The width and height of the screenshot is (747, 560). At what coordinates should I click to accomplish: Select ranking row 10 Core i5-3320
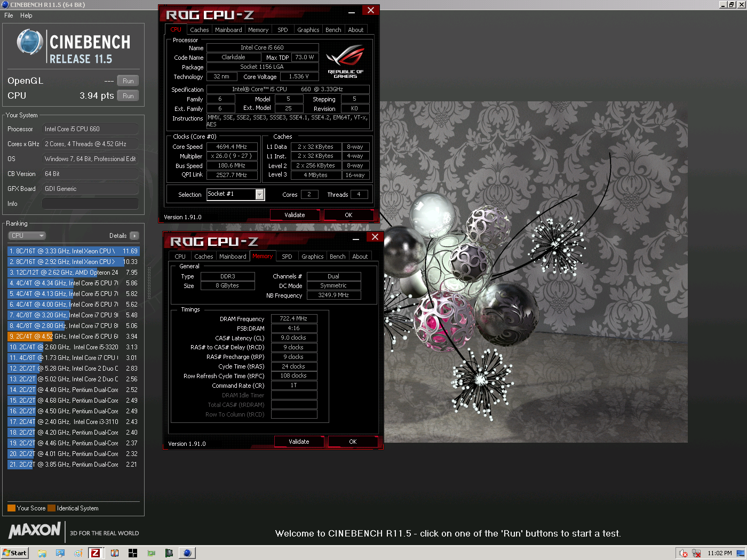74,347
